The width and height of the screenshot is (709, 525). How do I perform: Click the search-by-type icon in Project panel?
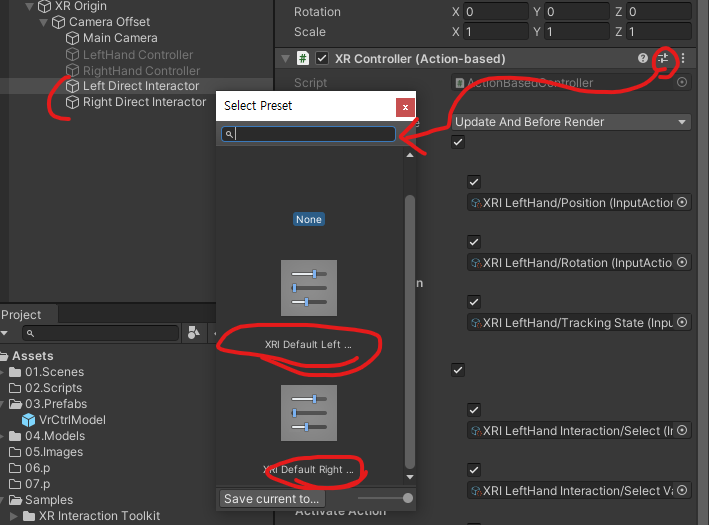(194, 333)
